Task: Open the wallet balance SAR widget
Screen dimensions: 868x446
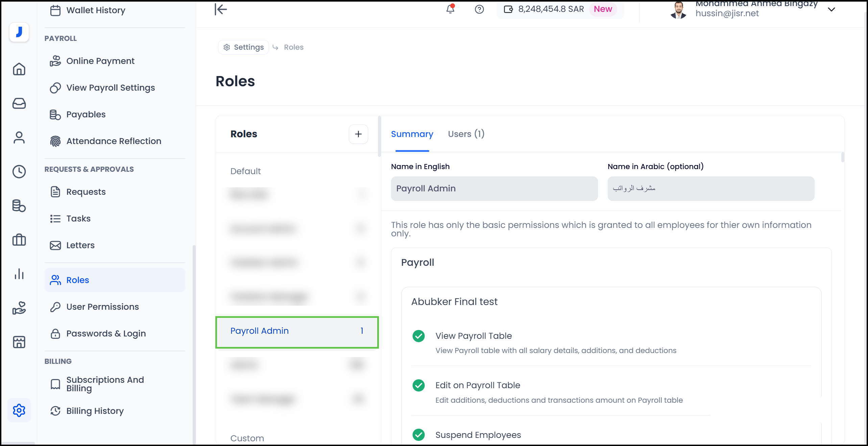Action: coord(551,9)
